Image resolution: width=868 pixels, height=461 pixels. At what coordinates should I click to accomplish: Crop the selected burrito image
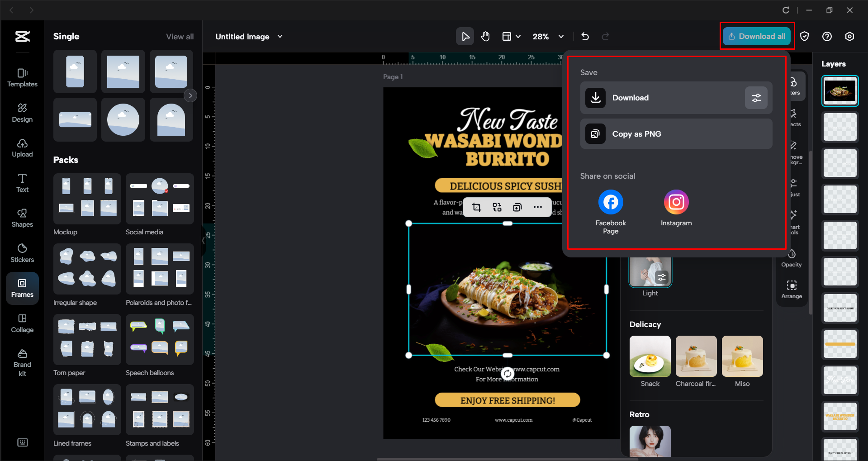coord(476,207)
